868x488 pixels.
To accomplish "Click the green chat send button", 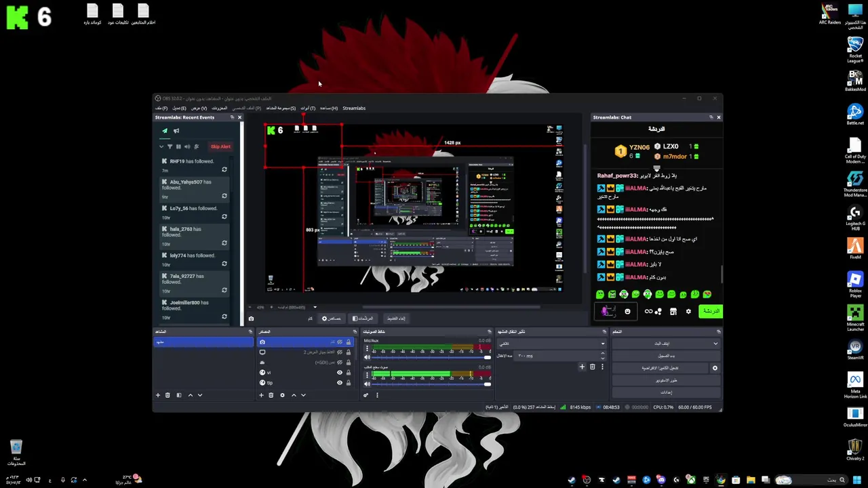I will [x=710, y=311].
